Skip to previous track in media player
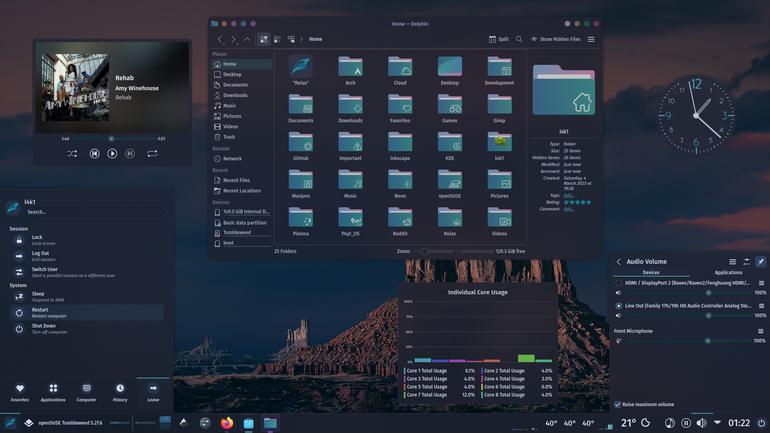 [x=94, y=154]
